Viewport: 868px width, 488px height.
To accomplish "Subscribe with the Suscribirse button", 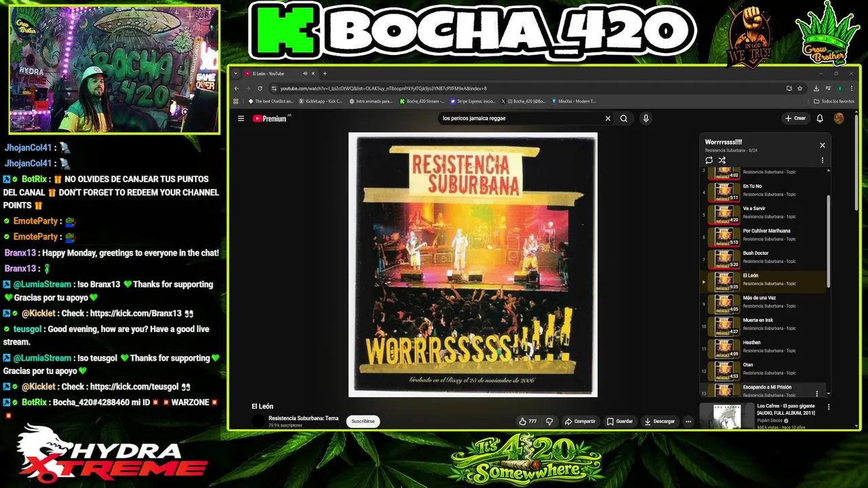I will [363, 421].
